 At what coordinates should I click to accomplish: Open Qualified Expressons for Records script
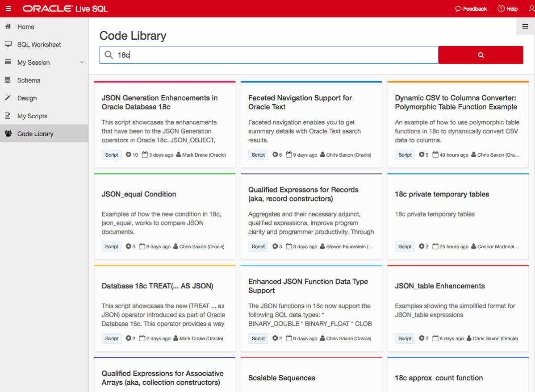point(303,194)
